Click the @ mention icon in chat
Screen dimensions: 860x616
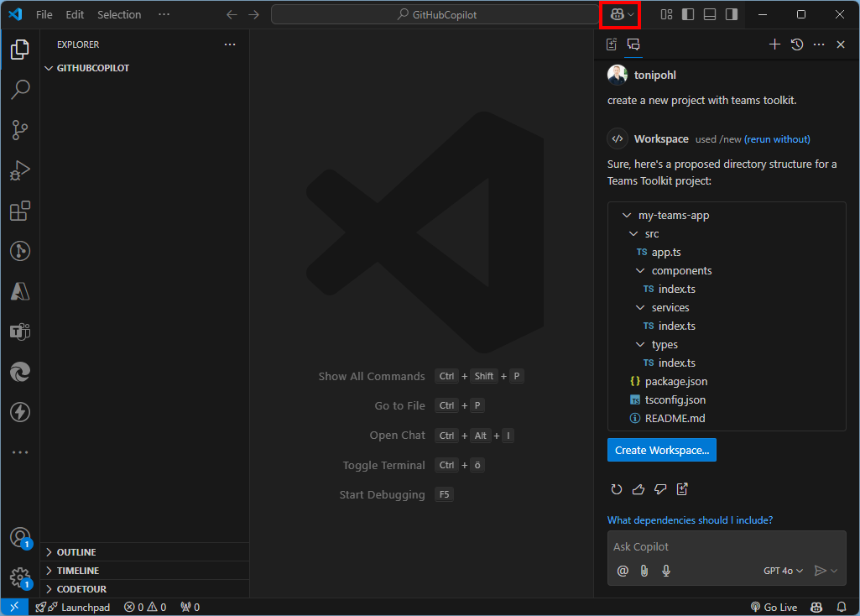click(622, 571)
